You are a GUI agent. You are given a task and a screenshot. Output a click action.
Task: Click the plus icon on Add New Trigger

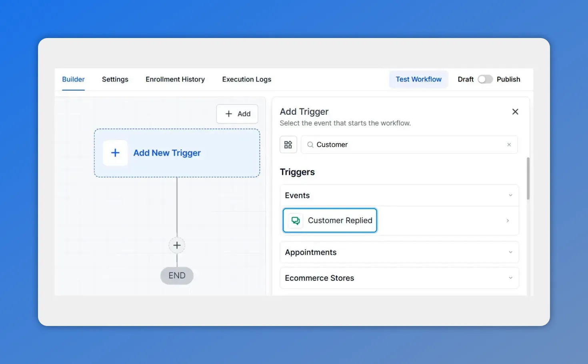[x=115, y=153]
